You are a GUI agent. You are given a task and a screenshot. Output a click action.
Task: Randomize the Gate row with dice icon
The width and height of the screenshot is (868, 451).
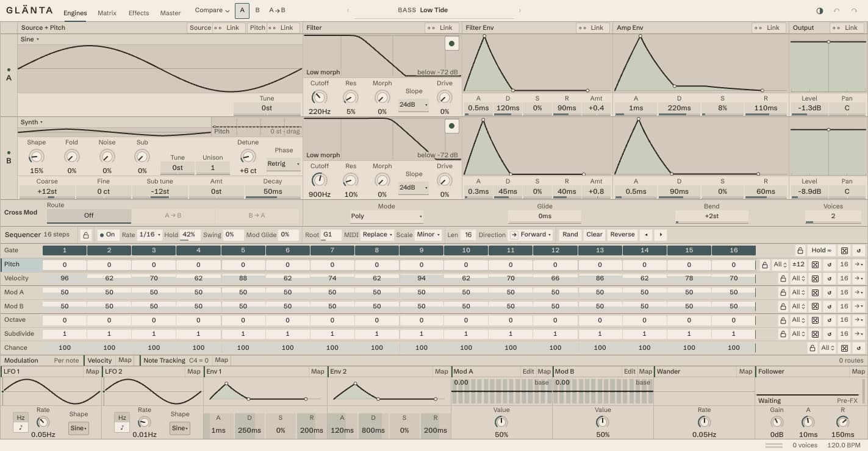point(844,250)
